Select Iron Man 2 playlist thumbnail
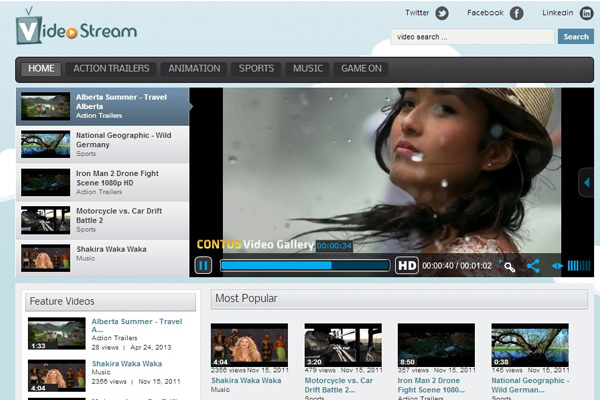This screenshot has width=600, height=400. 46,182
